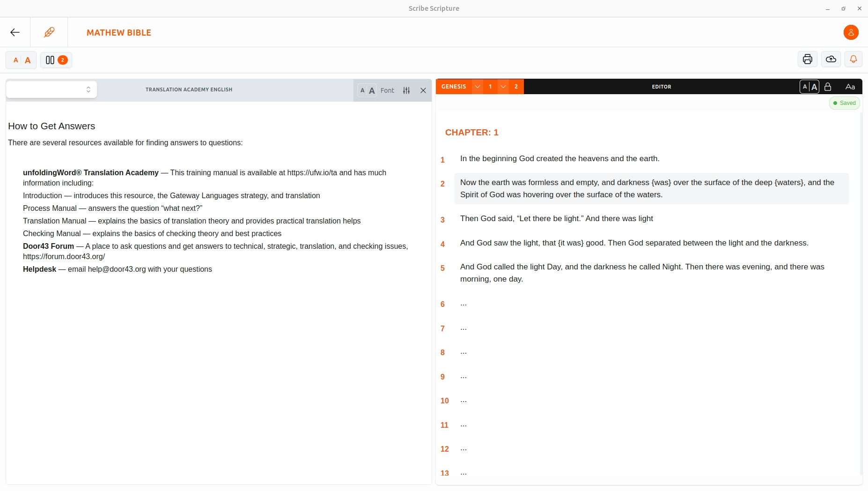This screenshot has height=491, width=868.
Task: Open the MATHEW BIBLE project title
Action: [x=118, y=32]
